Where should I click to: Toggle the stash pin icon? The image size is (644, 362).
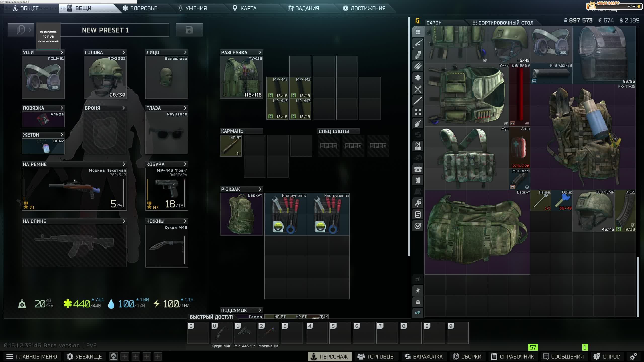418,291
